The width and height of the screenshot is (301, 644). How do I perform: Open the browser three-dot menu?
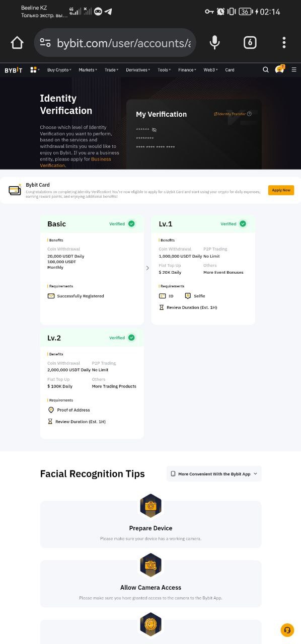coord(284,43)
